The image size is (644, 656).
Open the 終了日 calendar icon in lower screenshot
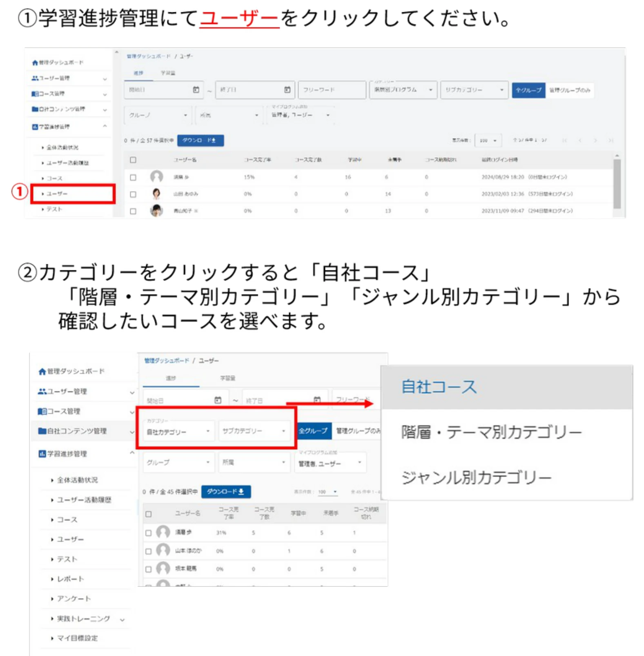(x=317, y=400)
